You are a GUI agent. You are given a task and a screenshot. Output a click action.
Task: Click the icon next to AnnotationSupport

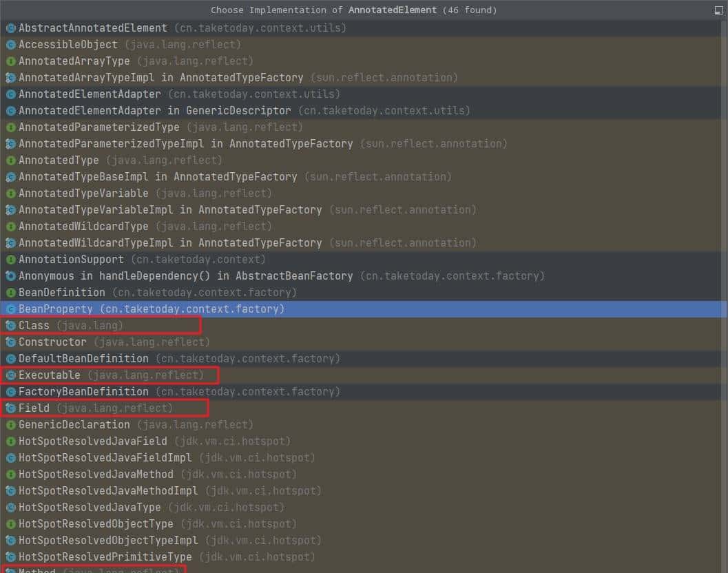point(10,260)
